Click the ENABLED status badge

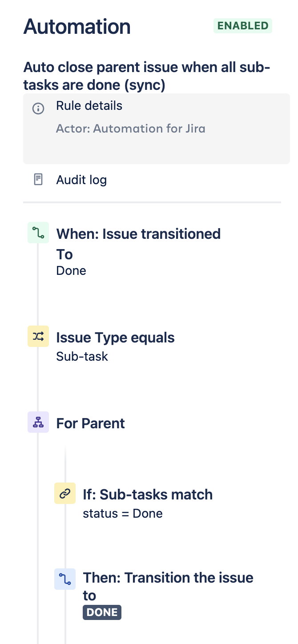(x=243, y=26)
